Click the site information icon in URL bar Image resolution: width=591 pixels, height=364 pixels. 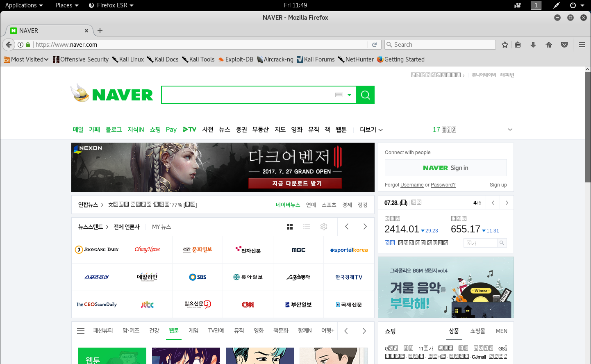[20, 45]
